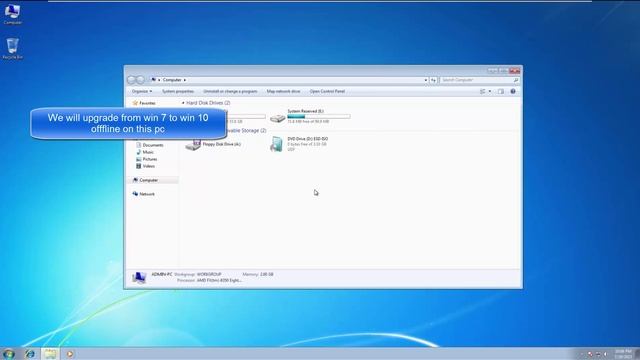Click the Action Center flag in system tray
The image size is (640, 360).
tap(590, 354)
